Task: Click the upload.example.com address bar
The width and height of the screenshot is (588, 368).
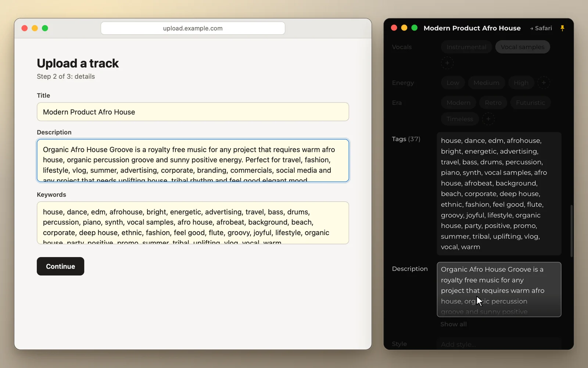Action: 193,28
